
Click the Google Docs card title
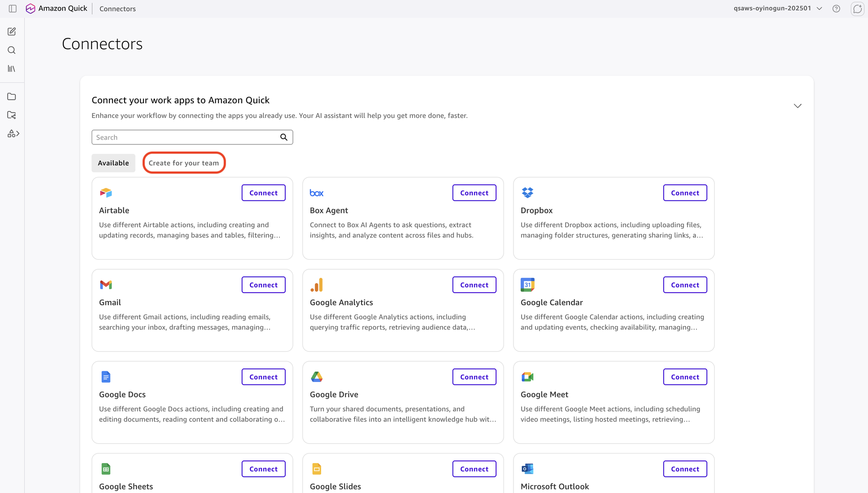(122, 394)
